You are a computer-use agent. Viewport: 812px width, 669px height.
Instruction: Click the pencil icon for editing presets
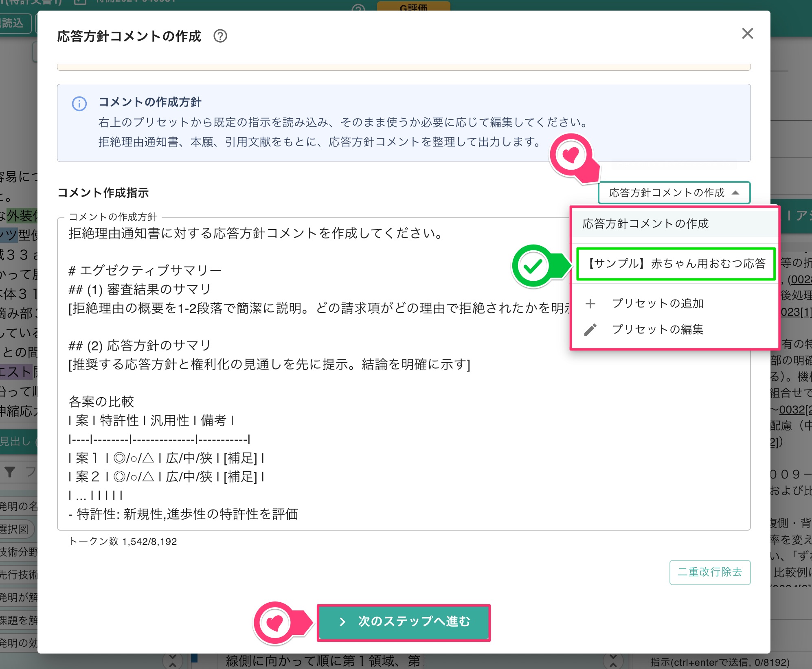pyautogui.click(x=590, y=330)
